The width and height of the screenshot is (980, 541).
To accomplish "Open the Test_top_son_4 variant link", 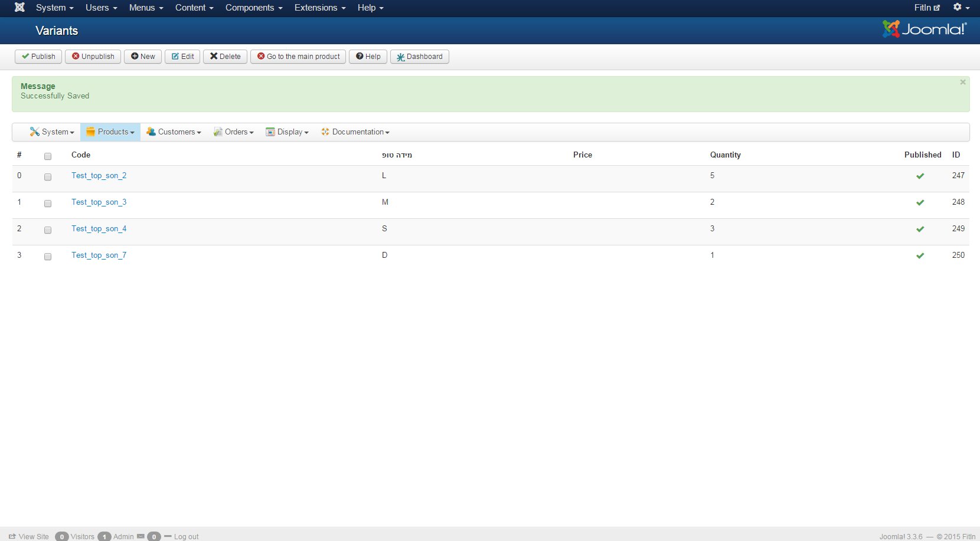I will (x=99, y=229).
